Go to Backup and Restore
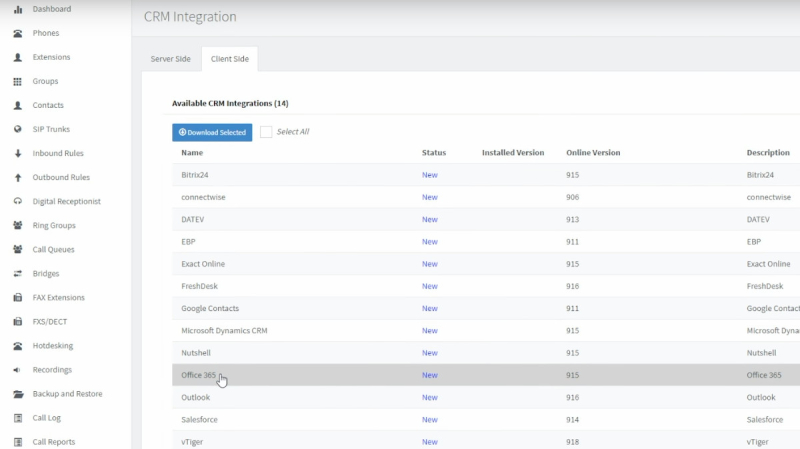 67,394
